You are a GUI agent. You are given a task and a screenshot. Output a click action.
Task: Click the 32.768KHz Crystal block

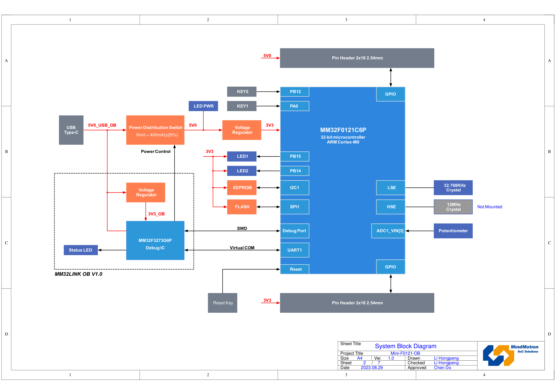tap(453, 188)
